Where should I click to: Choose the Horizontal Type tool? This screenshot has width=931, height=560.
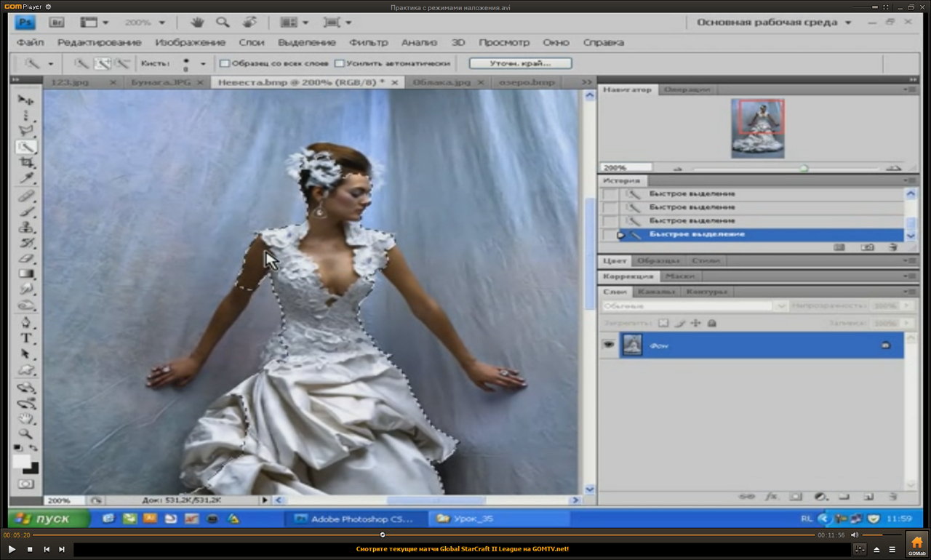tap(26, 338)
